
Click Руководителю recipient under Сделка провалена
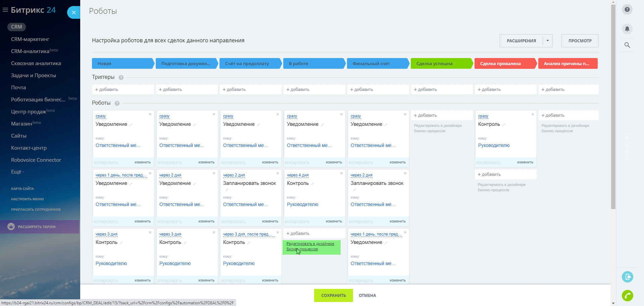[x=494, y=145]
